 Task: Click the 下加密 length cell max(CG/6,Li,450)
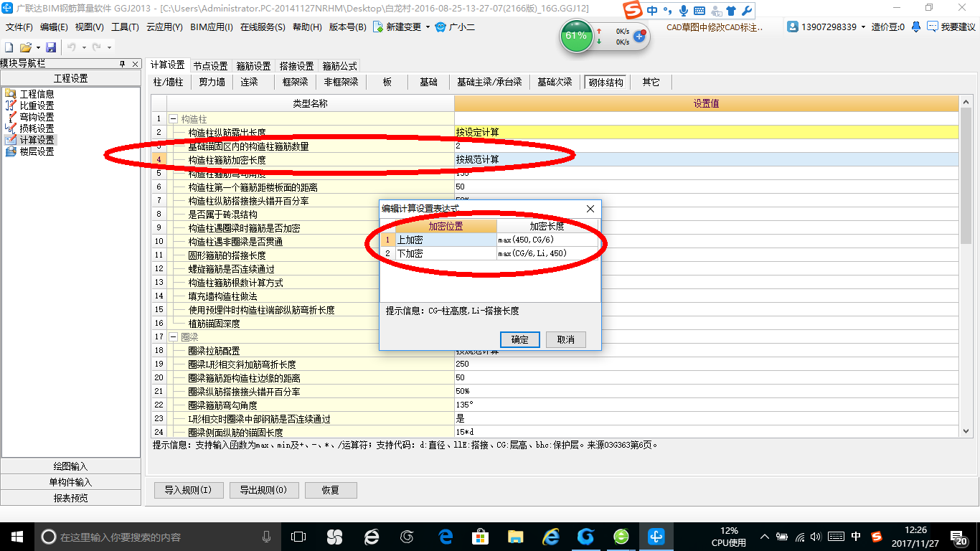click(547, 253)
